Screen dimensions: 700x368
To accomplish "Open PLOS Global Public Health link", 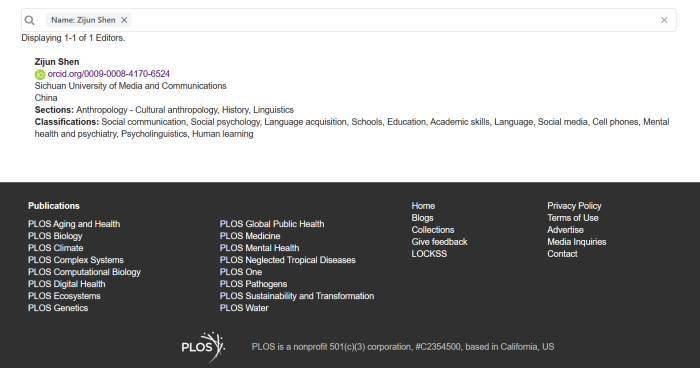I will [272, 224].
